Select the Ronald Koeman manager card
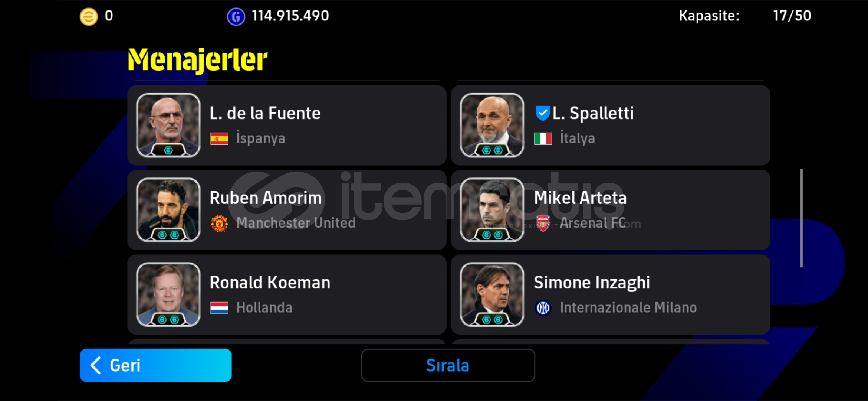The width and height of the screenshot is (868, 401). click(287, 294)
